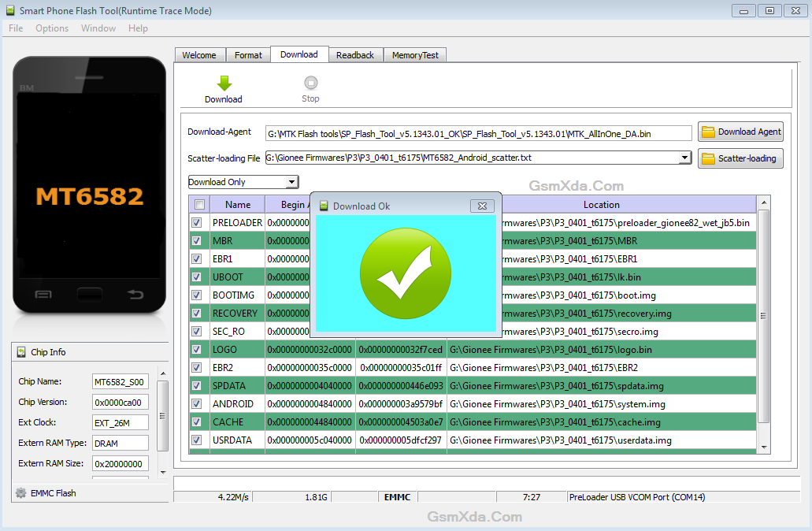Click the Ext Clock field EXT_26M
Image resolution: width=812 pixels, height=531 pixels.
tap(121, 423)
